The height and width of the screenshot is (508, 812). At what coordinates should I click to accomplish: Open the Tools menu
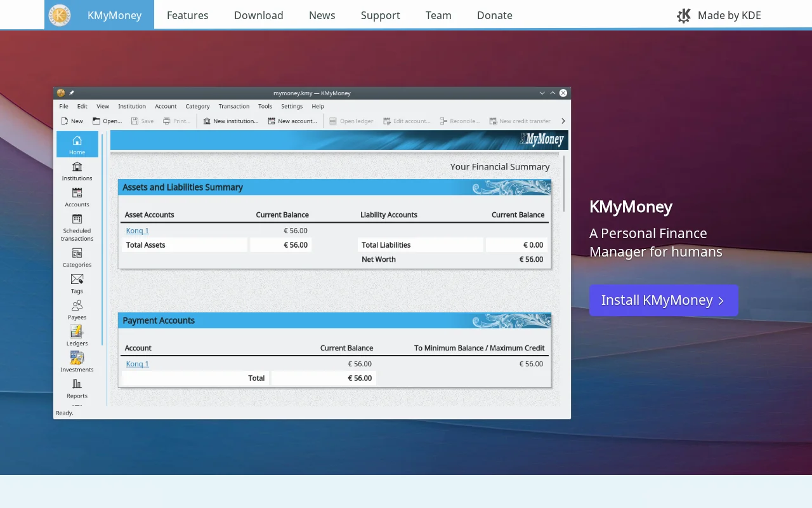[x=265, y=106]
